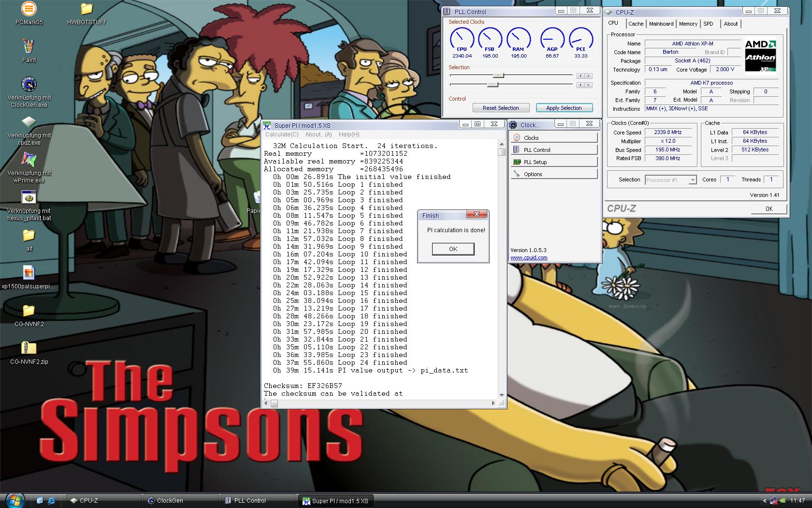Open the xp1500palsuperpi image file icon
This screenshot has height=508, width=812.
click(x=29, y=273)
